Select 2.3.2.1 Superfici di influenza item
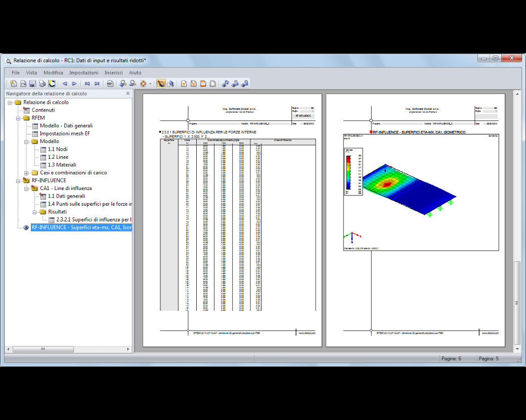The height and width of the screenshot is (420, 526). [x=94, y=219]
